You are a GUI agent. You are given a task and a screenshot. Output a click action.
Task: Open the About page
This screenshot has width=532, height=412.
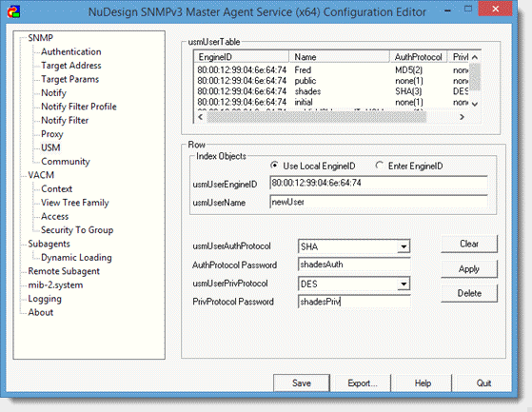pyautogui.click(x=40, y=312)
